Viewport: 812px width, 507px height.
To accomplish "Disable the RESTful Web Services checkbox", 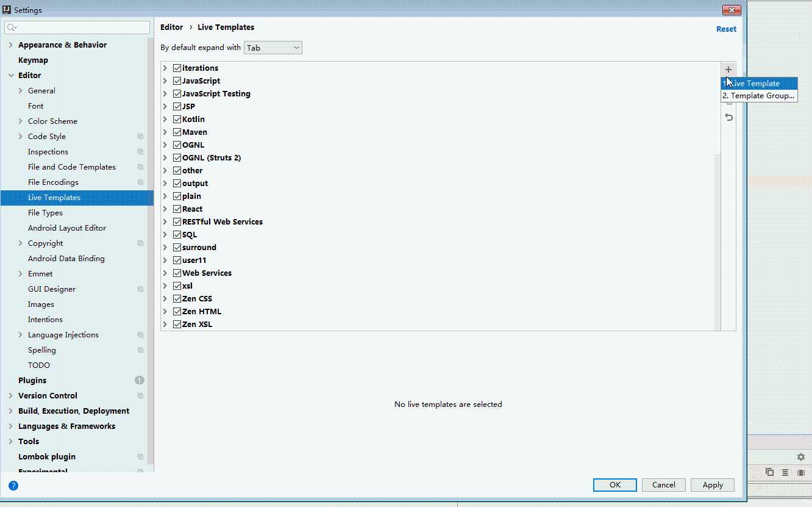I will click(x=177, y=221).
